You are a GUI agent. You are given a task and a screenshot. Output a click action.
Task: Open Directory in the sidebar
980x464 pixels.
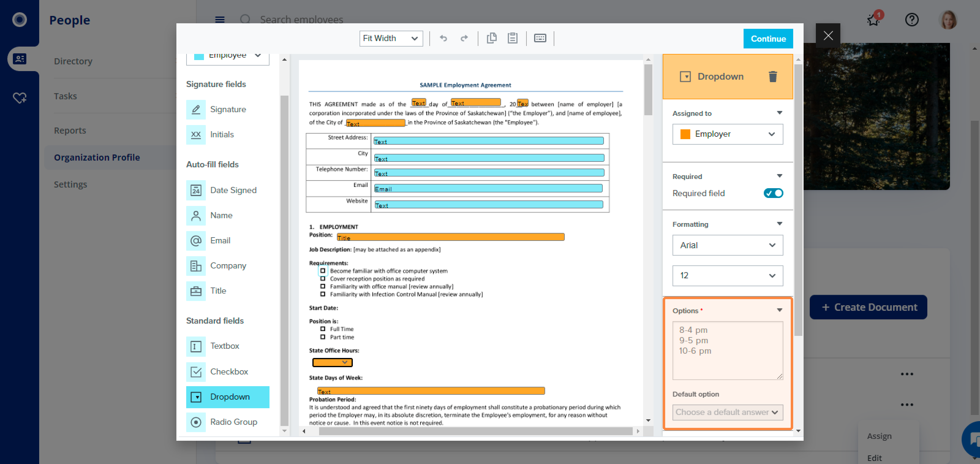point(73,61)
